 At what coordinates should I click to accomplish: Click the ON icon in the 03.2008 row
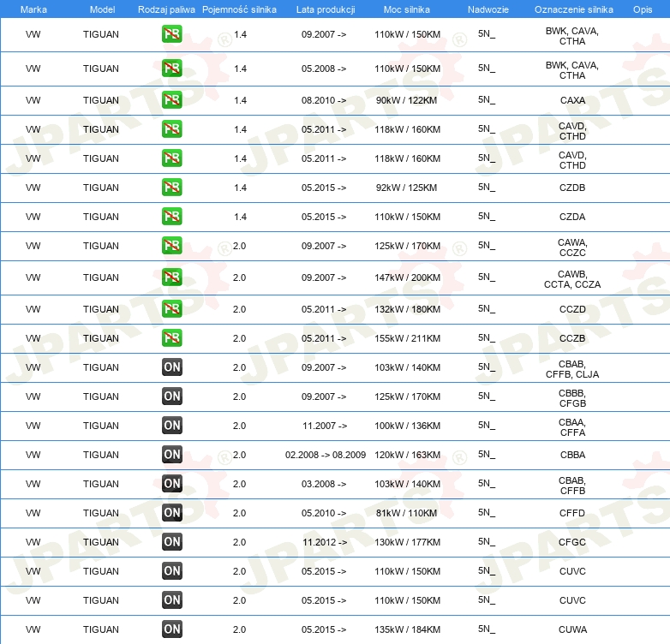click(x=171, y=483)
